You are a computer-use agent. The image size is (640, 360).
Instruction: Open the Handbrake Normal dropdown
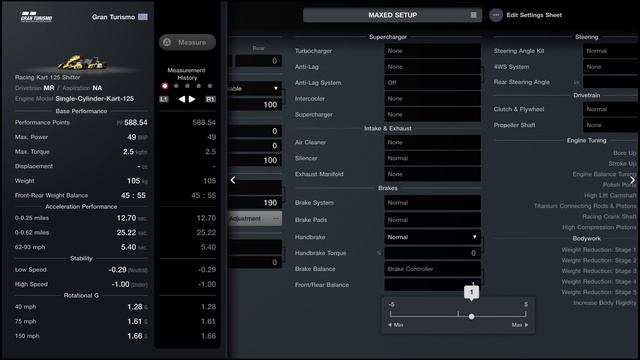[432, 237]
